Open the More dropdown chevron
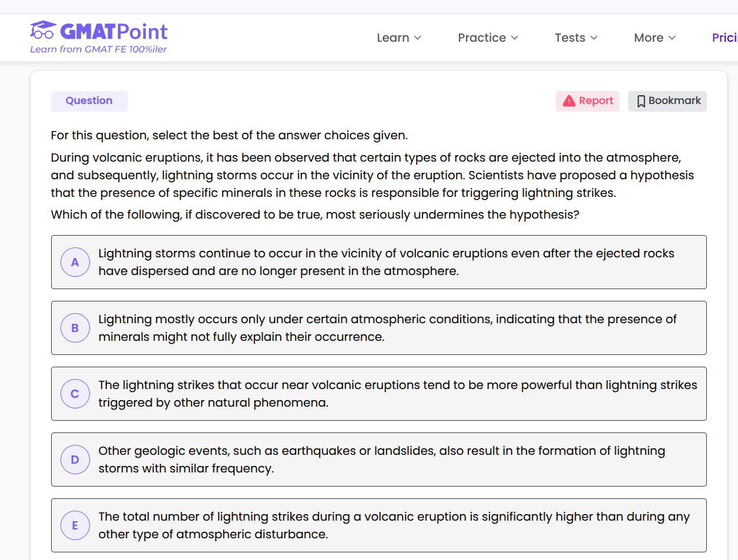The width and height of the screenshot is (738, 560). [672, 38]
